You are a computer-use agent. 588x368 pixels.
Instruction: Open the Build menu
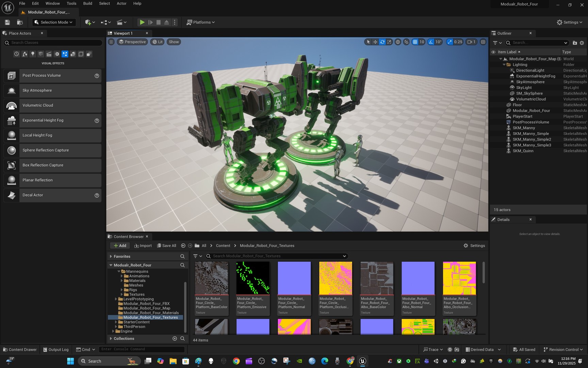click(88, 3)
